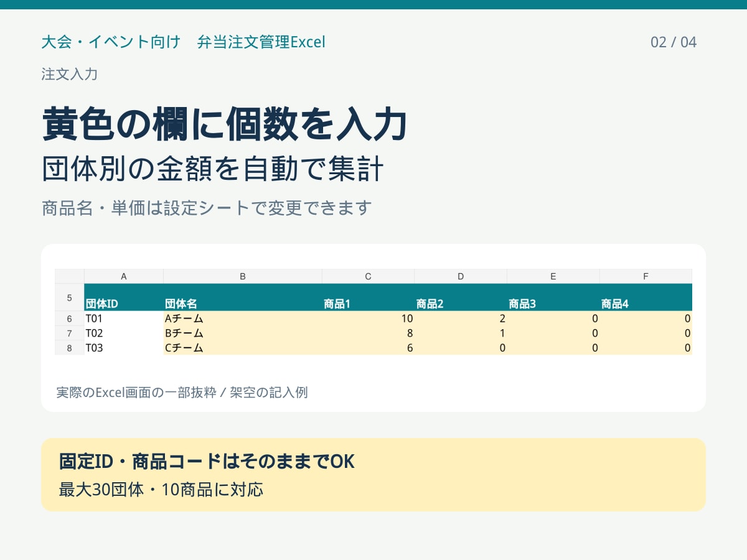Click the 団体ID header cell
Screen dimensions: 747x560
click(x=124, y=297)
